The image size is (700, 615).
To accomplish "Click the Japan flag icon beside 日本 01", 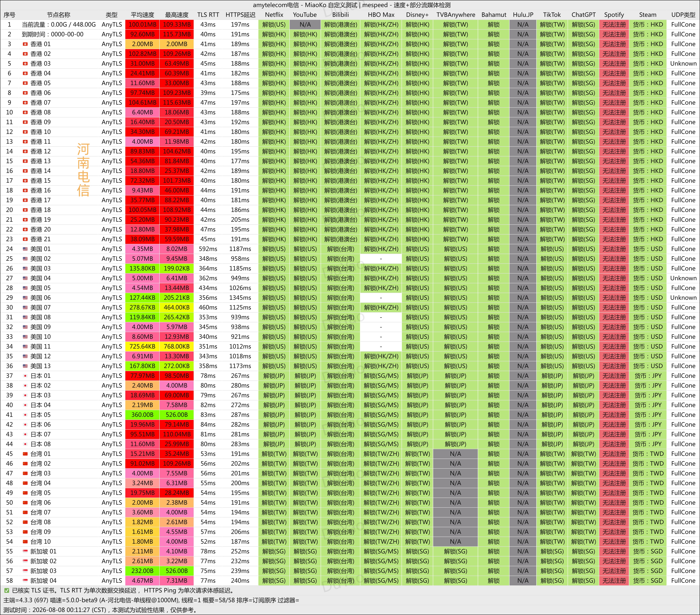I will click(25, 376).
